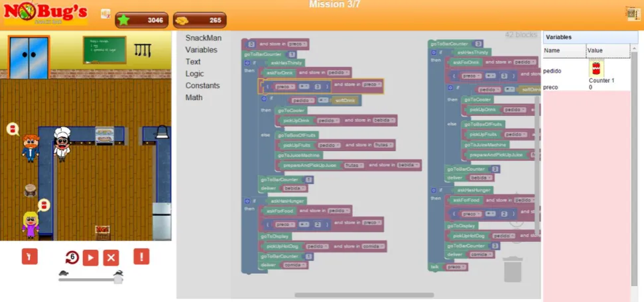Open pedido dropdown in counter 3 askForFood block

pos(525,200)
